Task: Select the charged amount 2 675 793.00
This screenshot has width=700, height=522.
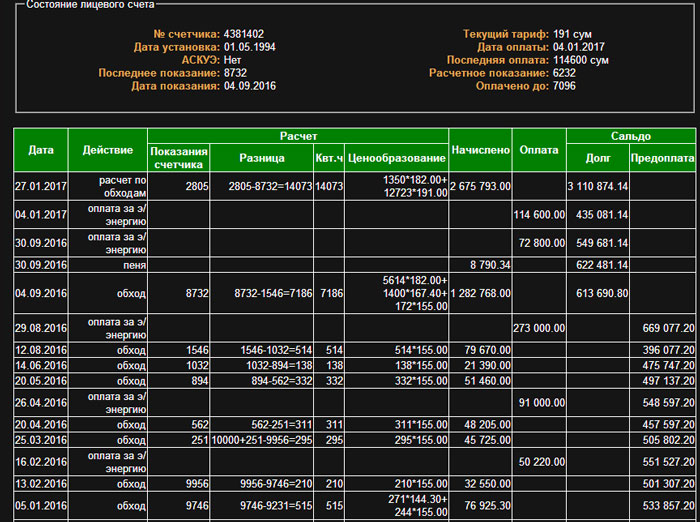Action: point(481,186)
